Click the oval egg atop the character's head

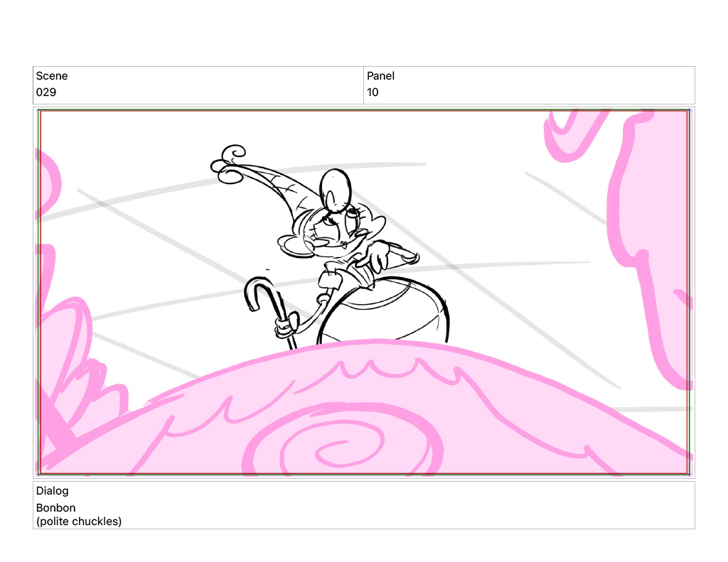[336, 189]
